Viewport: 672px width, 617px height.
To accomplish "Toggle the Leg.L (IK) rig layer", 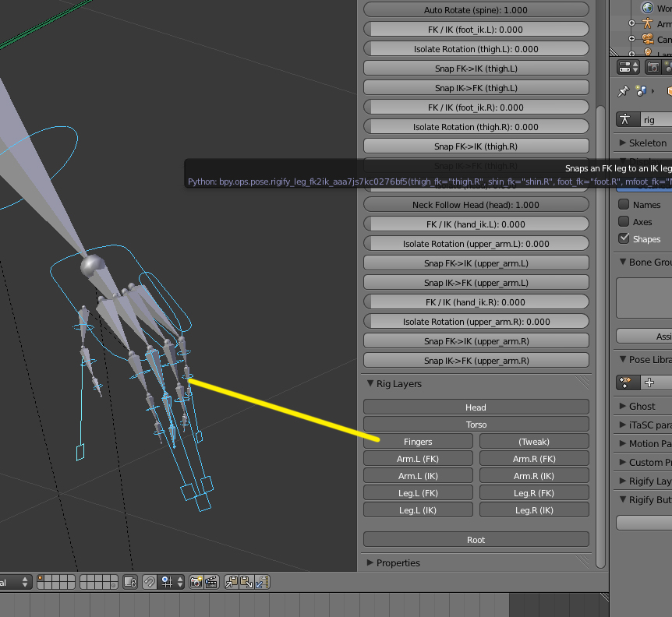I will tap(418, 509).
